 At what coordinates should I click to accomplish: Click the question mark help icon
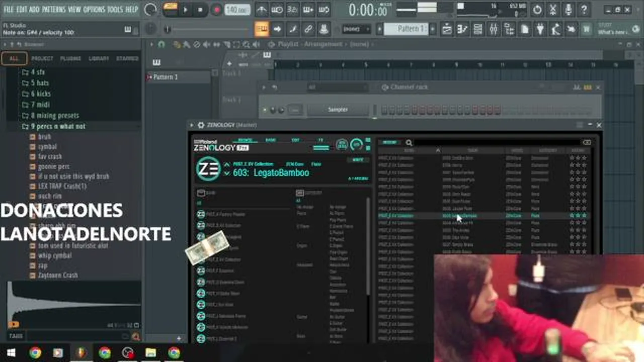coord(584,10)
